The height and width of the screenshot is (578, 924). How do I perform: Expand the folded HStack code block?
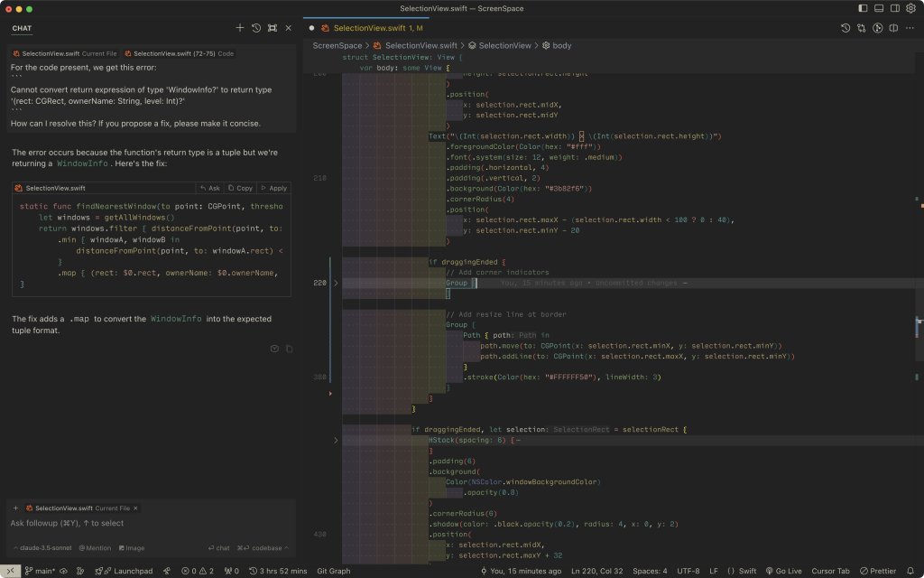pyautogui.click(x=336, y=440)
